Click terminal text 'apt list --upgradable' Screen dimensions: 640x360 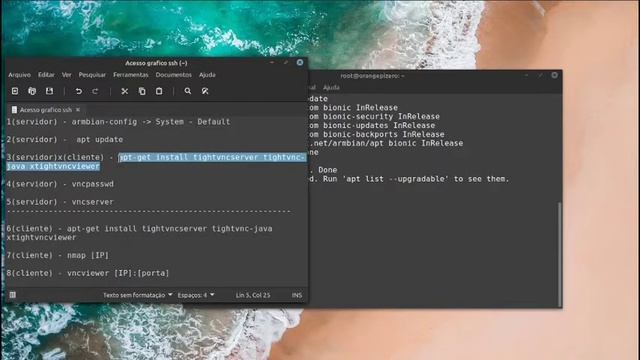point(396,179)
